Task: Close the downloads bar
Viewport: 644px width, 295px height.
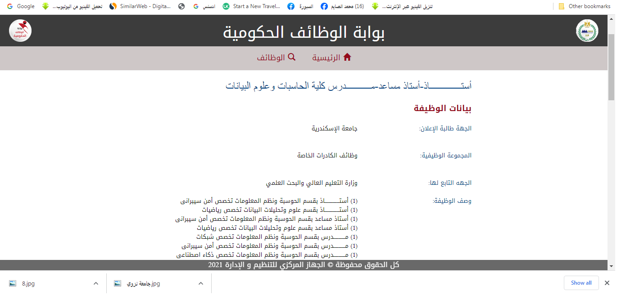Action: [607, 283]
